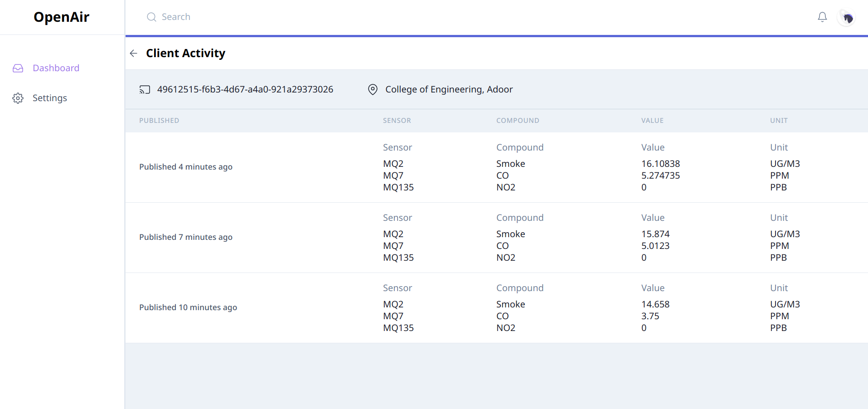868x409 pixels.
Task: Click Smoke value 16.10838
Action: point(660,164)
